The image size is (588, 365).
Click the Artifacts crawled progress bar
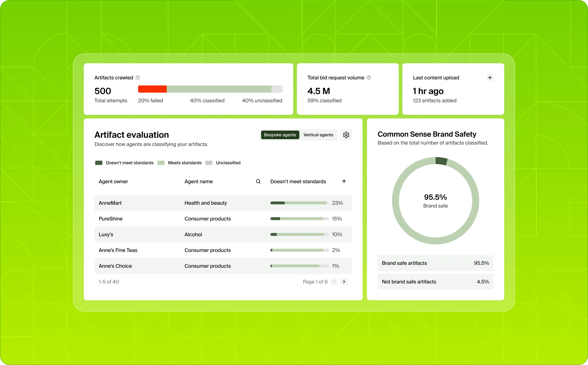[210, 89]
